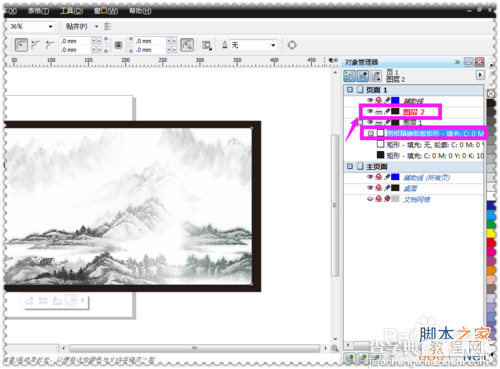Toggle visibility of the 文档网格 layer
This screenshot has height=369, width=500.
pyautogui.click(x=370, y=199)
